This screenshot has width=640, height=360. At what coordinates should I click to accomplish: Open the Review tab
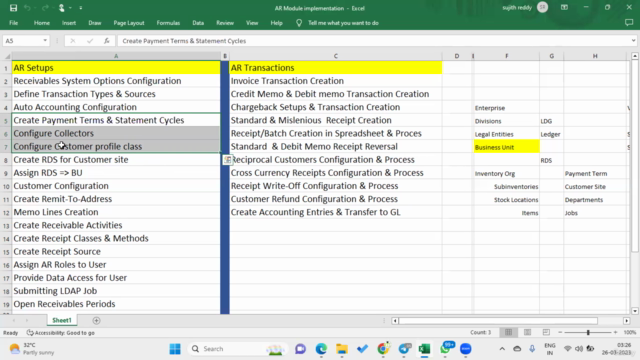coord(225,23)
